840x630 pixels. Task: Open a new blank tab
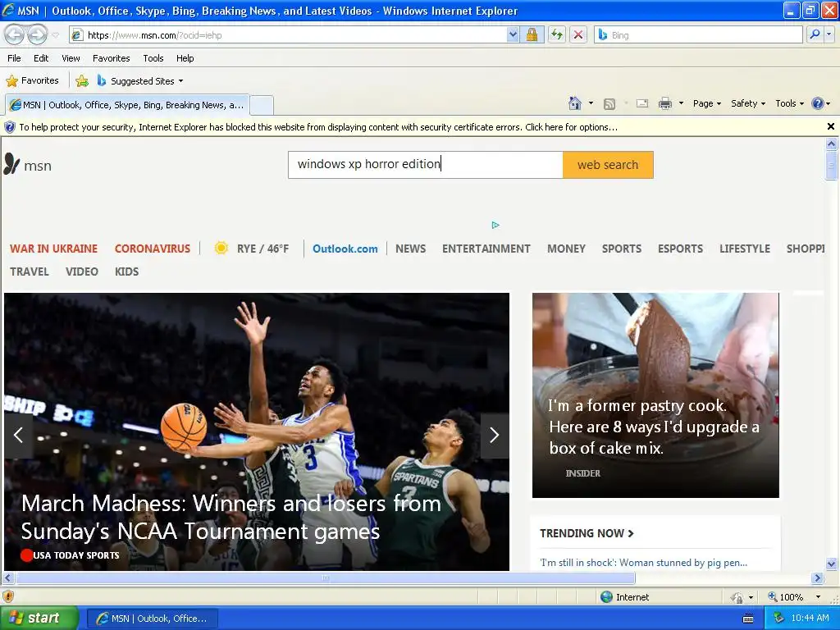262,105
